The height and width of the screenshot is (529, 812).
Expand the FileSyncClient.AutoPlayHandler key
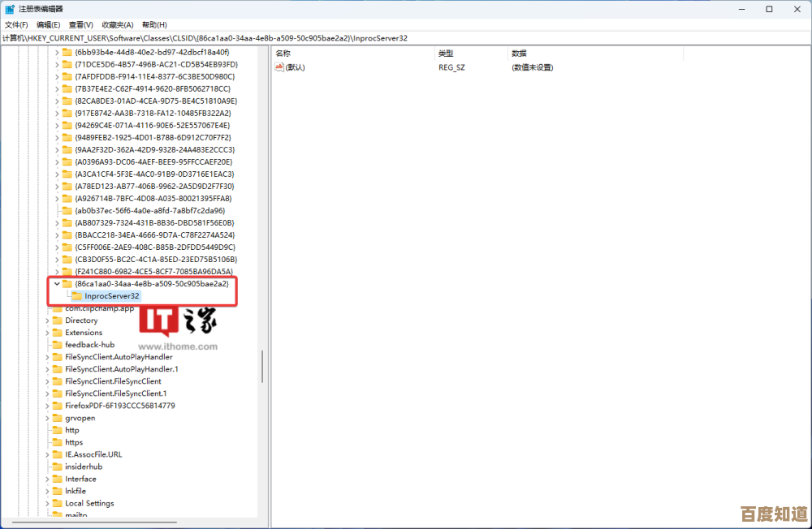point(47,357)
